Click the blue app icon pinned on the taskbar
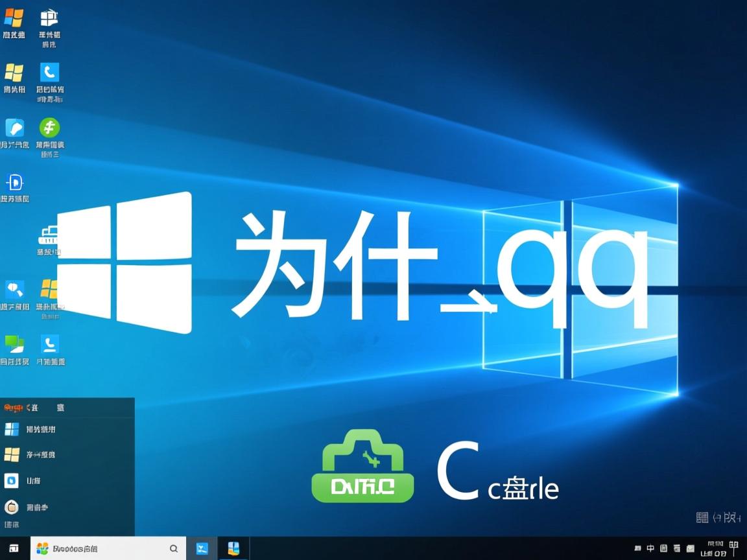This screenshot has height=560, width=747. click(202, 548)
